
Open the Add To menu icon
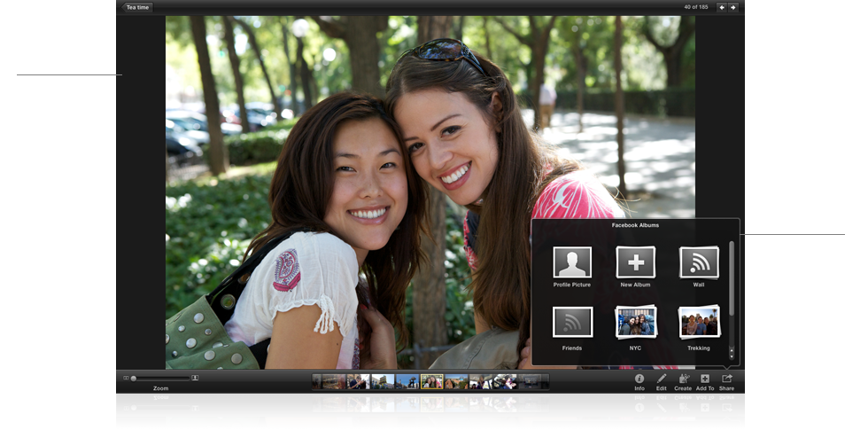coord(705,379)
